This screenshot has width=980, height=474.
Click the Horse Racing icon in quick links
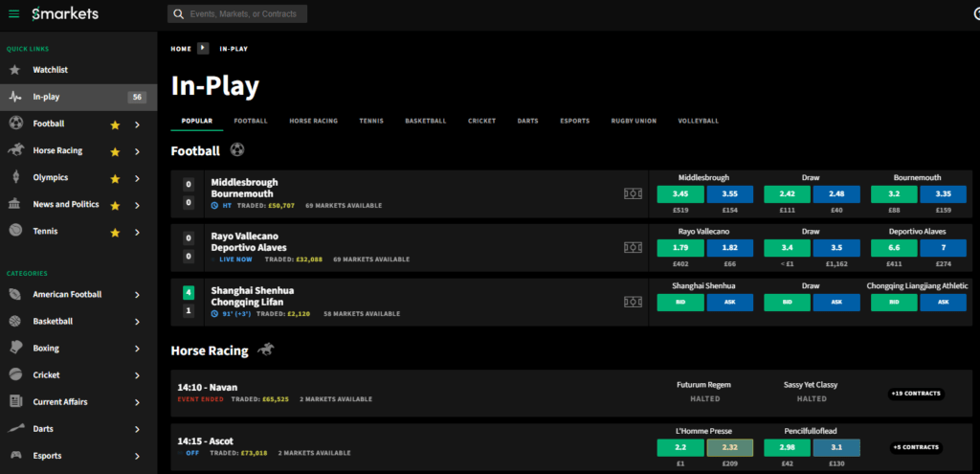pos(15,150)
